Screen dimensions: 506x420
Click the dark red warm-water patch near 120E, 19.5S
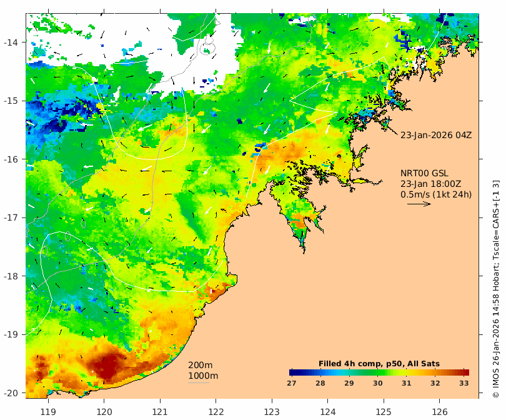tap(108, 366)
